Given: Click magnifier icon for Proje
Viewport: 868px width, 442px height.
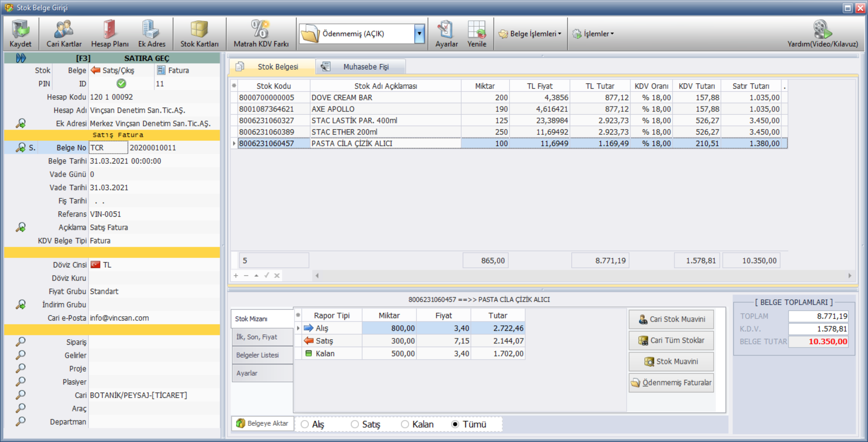Looking at the screenshot, I should click(x=21, y=368).
